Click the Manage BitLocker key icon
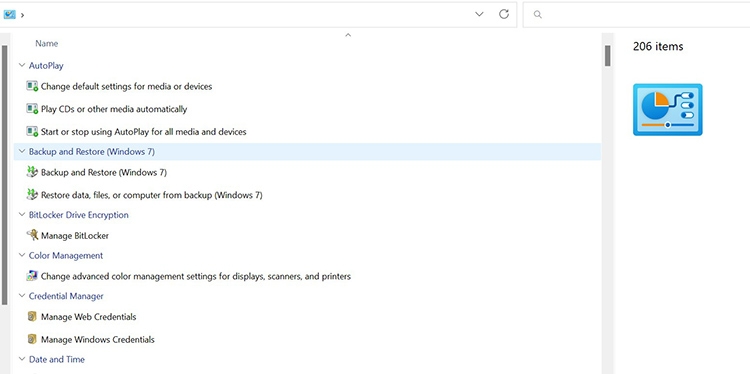 (32, 235)
